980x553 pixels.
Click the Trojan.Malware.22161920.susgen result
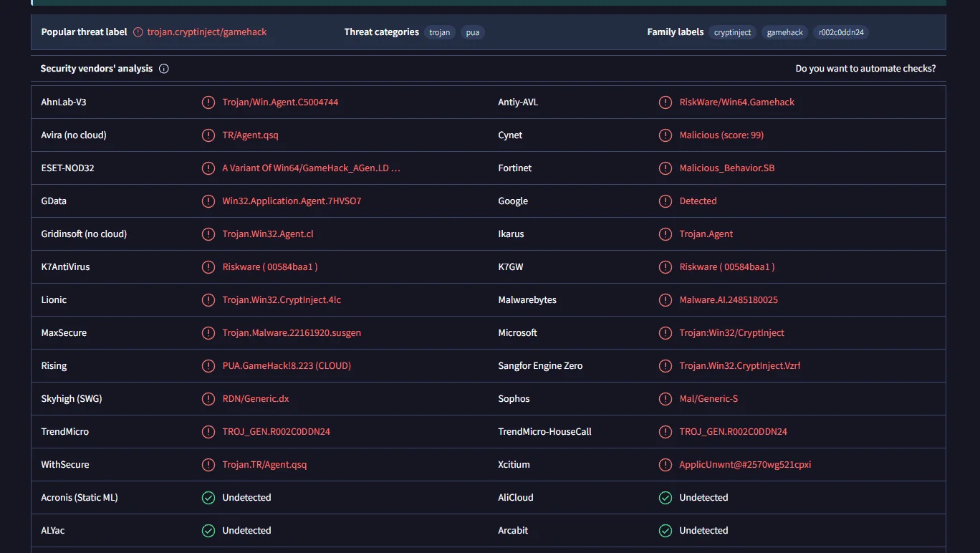point(292,333)
